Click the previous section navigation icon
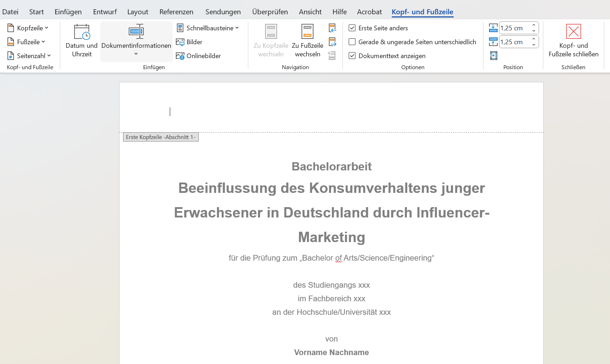The width and height of the screenshot is (610, 364). point(332,28)
